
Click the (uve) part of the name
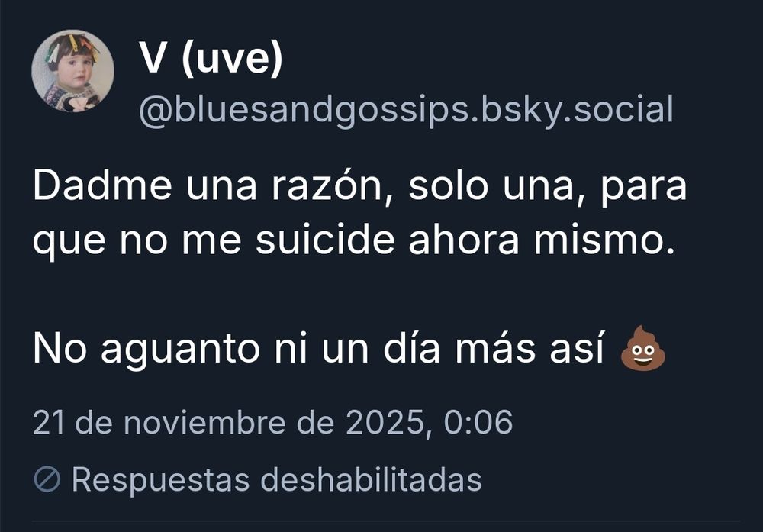(232, 59)
